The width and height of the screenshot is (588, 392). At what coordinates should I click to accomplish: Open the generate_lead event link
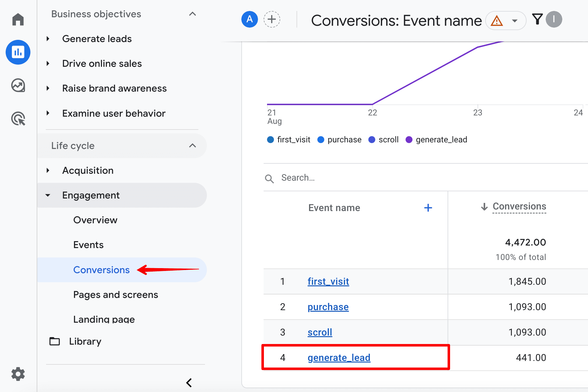point(339,358)
